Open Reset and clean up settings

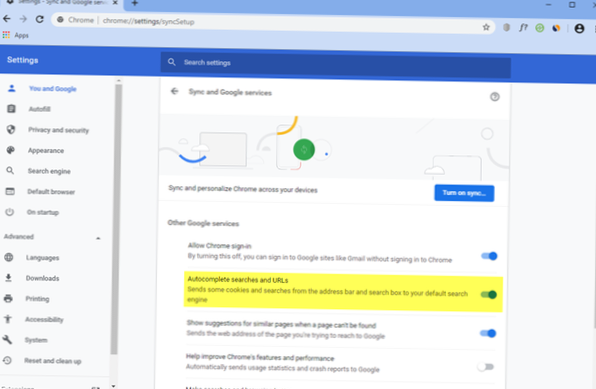tap(52, 361)
